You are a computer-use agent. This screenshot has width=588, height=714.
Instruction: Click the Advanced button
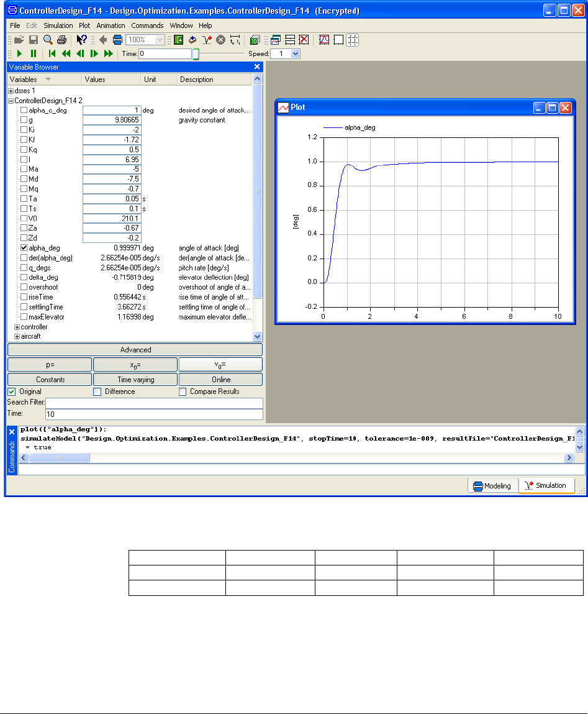[135, 350]
